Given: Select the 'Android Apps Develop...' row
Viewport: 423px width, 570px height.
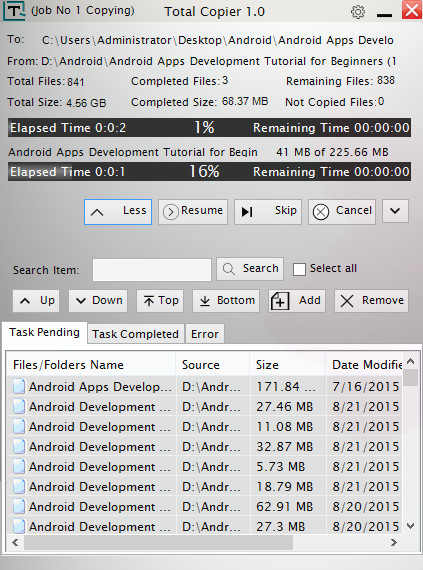Looking at the screenshot, I should click(204, 386).
